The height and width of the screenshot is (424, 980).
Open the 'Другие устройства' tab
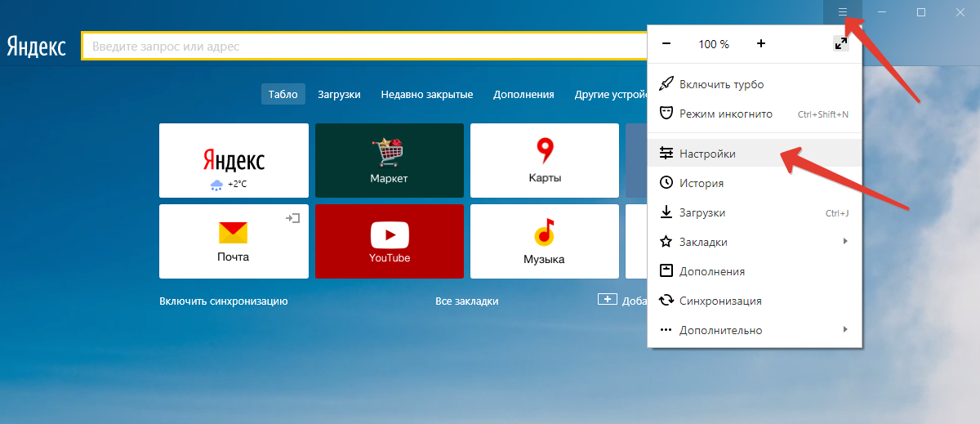coord(611,94)
